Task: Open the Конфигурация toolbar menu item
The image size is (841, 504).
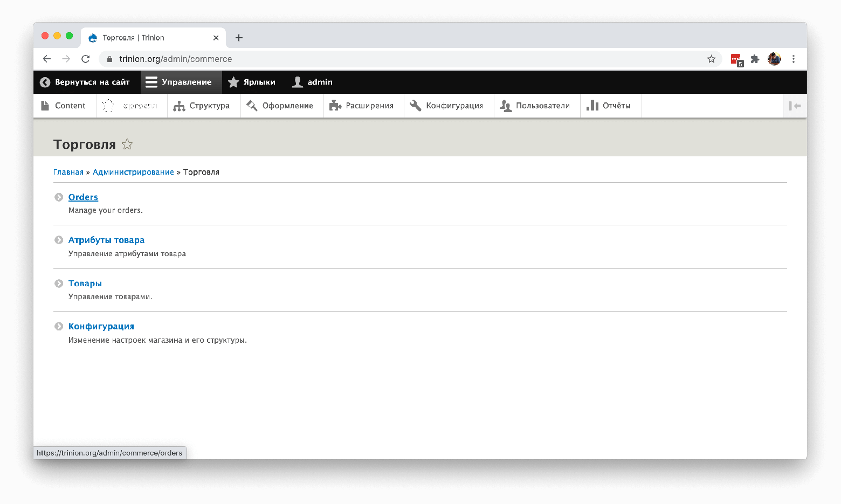Action: tap(449, 106)
